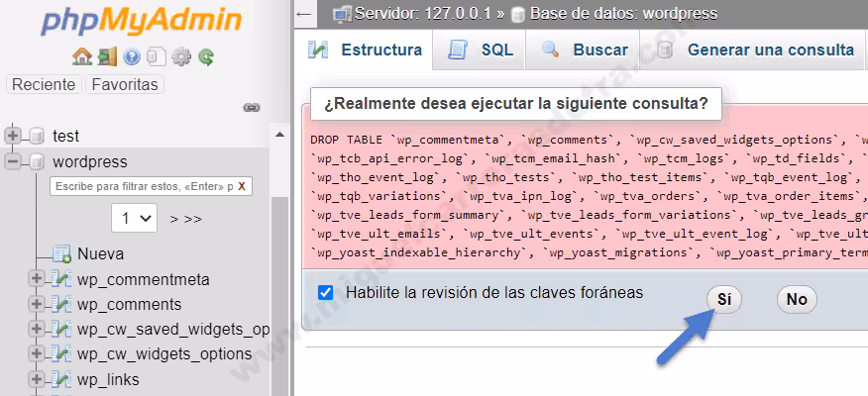Screen dimensions: 868x396
Task: Expand wp_commentmeta table node
Action: point(36,279)
